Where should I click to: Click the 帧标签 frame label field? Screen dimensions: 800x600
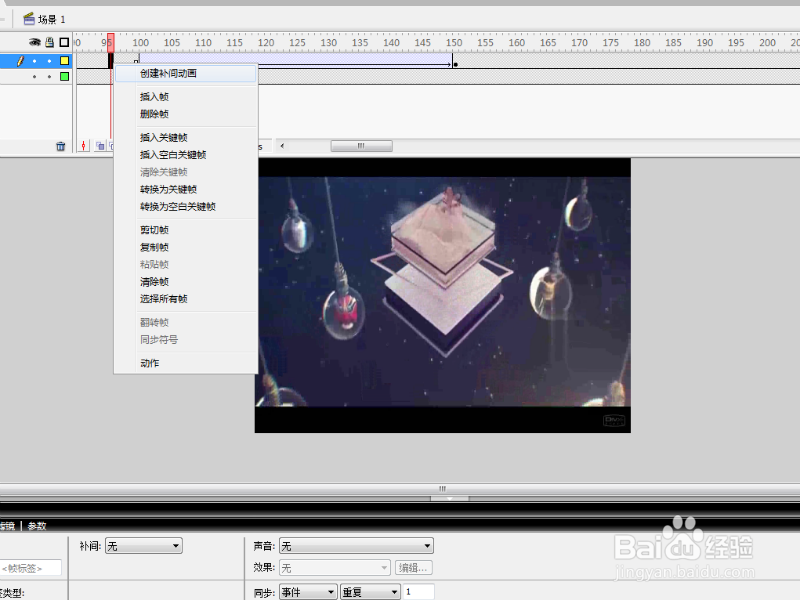point(31,568)
